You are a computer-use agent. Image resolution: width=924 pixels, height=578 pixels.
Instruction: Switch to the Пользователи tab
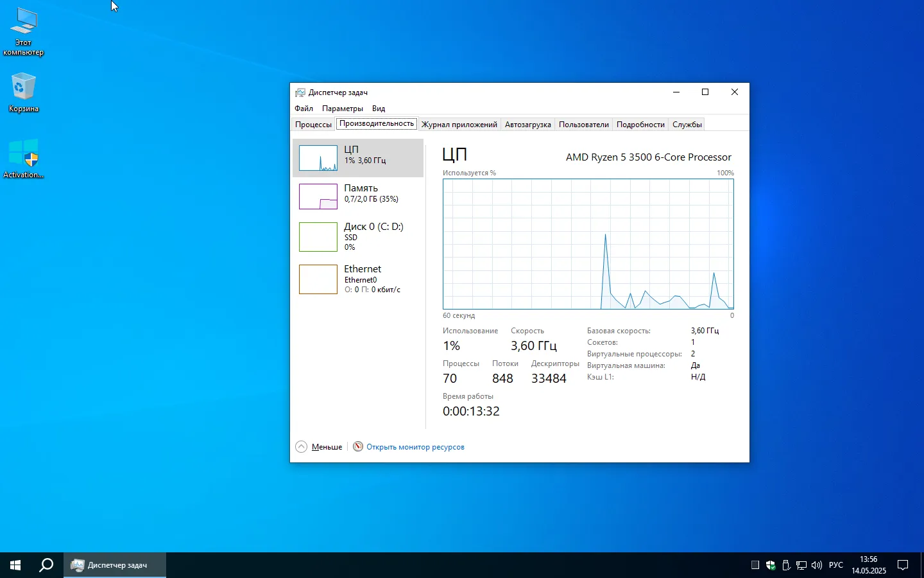(x=584, y=125)
